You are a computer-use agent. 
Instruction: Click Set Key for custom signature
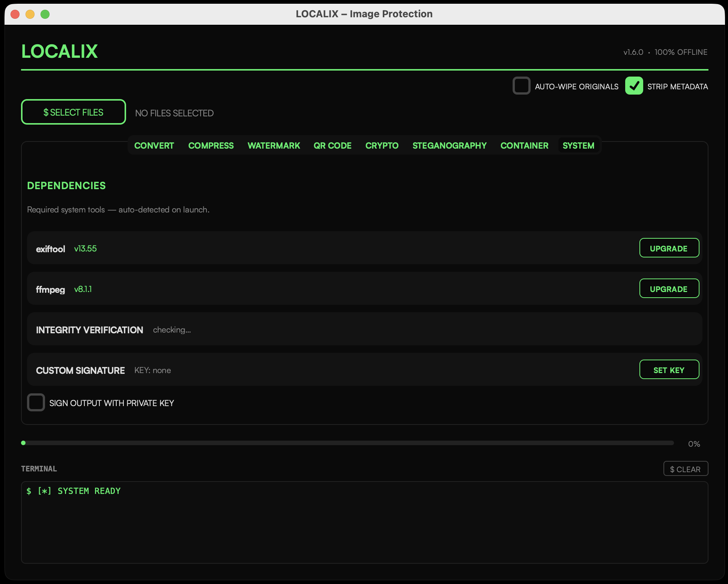click(669, 369)
